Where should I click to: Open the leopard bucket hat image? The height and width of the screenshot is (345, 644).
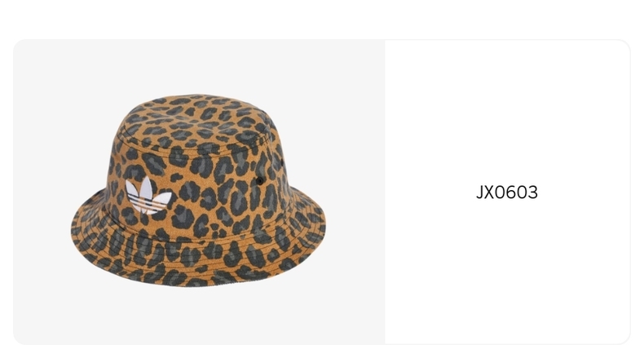[x=198, y=190]
